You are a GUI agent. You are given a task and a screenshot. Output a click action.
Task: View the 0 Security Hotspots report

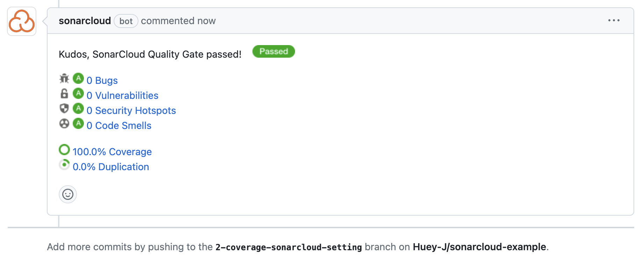coord(131,110)
